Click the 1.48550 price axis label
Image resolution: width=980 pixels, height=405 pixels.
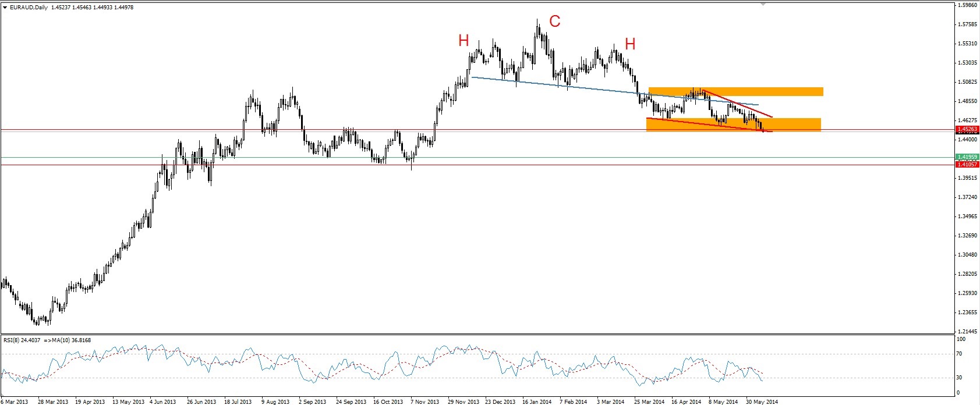point(968,101)
